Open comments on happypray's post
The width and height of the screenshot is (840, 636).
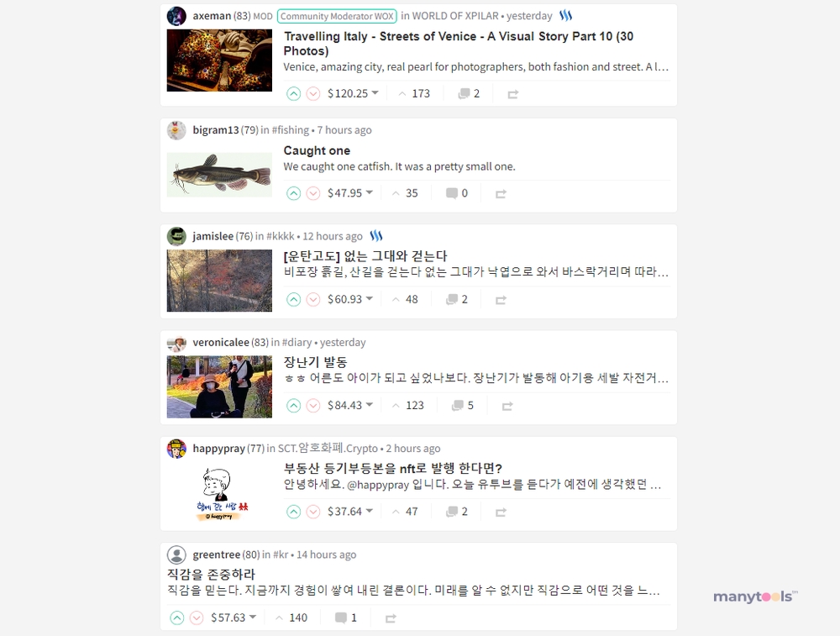(x=457, y=512)
